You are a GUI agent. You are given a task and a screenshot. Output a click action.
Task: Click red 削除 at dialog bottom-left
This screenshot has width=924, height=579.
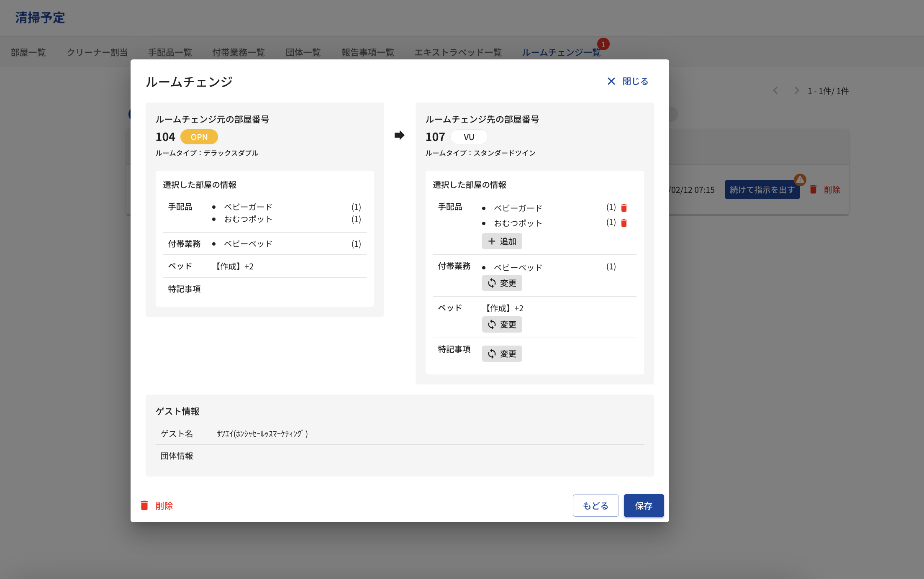click(157, 506)
